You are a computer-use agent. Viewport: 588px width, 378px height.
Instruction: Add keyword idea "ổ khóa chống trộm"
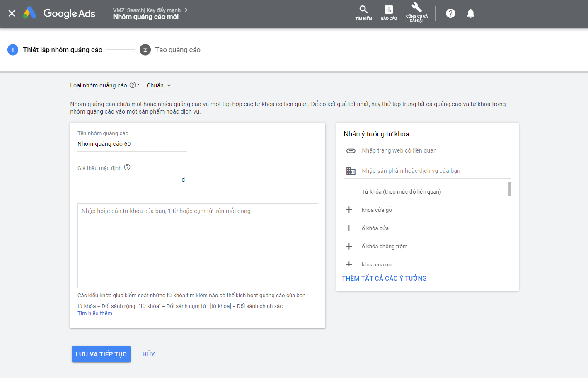click(x=349, y=246)
